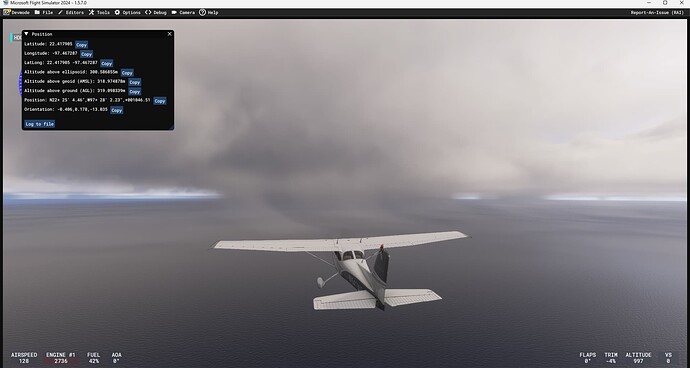690x368 pixels.
Task: Click the Debug code brackets icon
Action: pyautogui.click(x=148, y=12)
